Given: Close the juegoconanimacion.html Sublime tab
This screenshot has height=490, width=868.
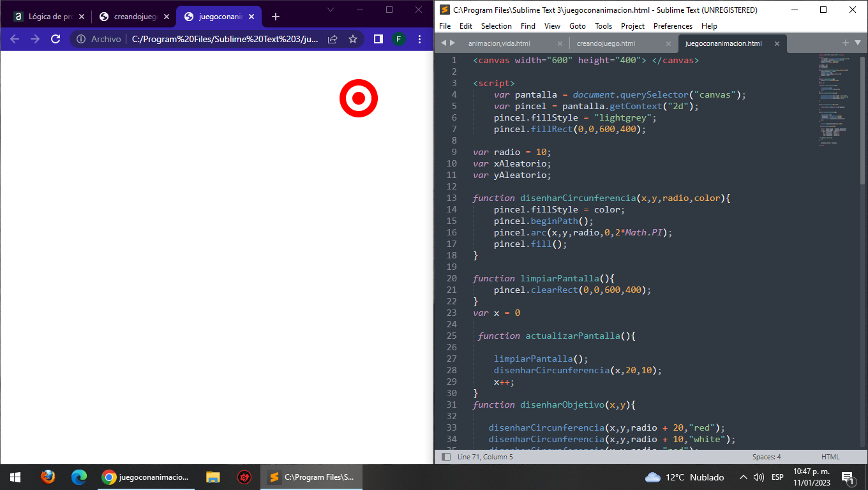Looking at the screenshot, I should click(x=777, y=43).
